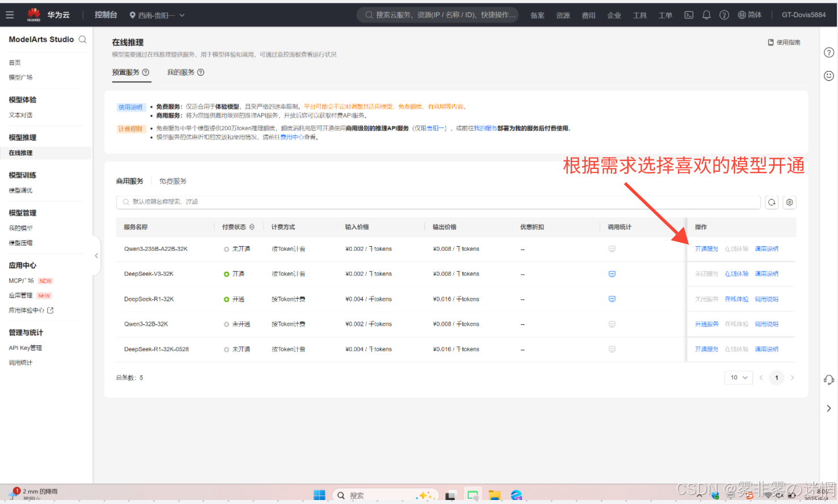Select page 1 in pagination
The height and width of the screenshot is (504, 838).
tap(777, 378)
